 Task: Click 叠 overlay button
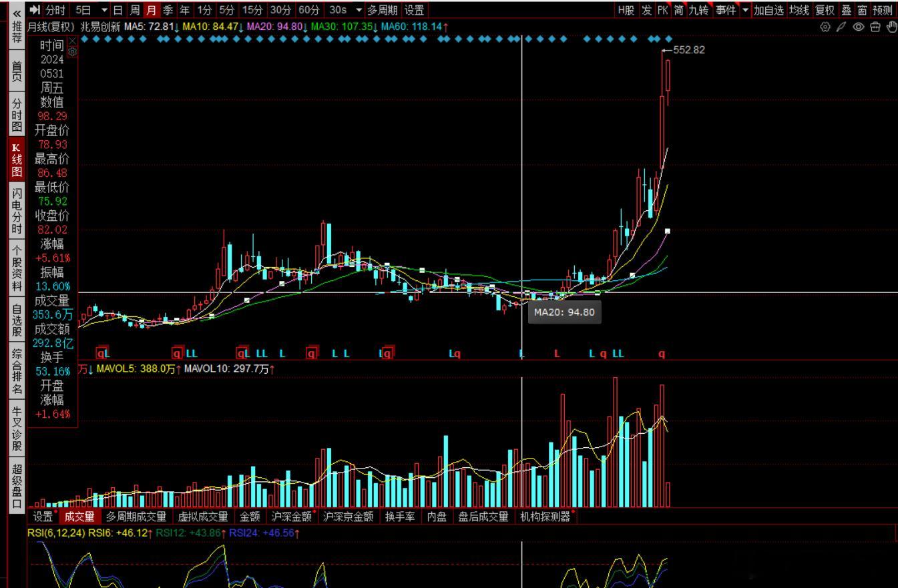coord(846,10)
